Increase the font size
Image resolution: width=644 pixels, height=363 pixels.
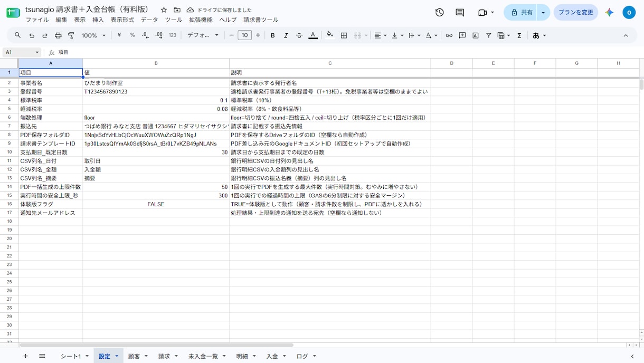click(258, 35)
